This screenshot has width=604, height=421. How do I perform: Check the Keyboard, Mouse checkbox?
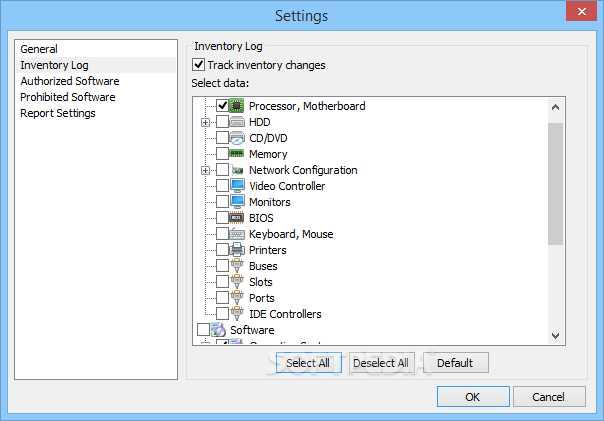pyautogui.click(x=222, y=233)
